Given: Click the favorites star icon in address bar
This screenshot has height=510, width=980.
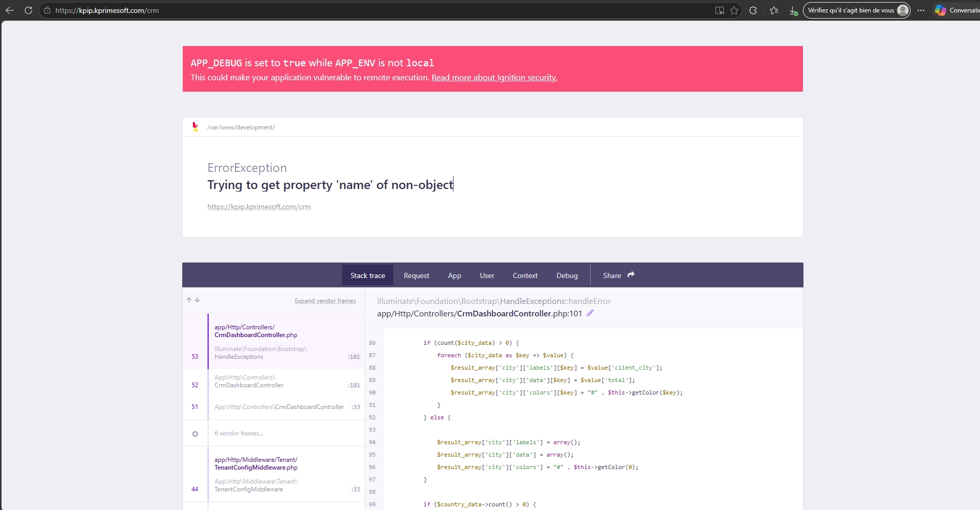Looking at the screenshot, I should (734, 10).
